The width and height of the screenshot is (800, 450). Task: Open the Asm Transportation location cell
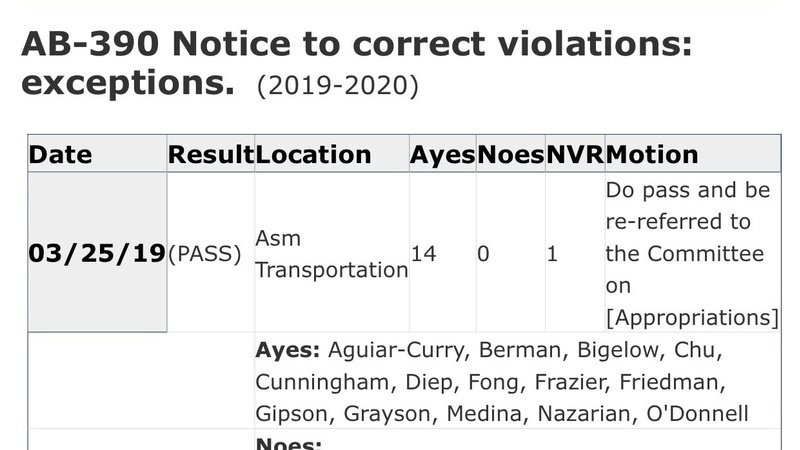pos(332,254)
